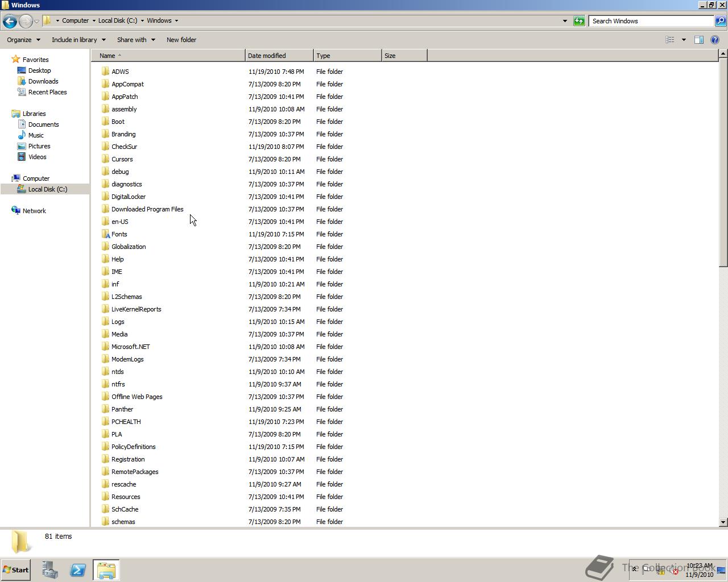Image resolution: width=728 pixels, height=582 pixels.
Task: Select RemotePackages folder name
Action: point(135,472)
